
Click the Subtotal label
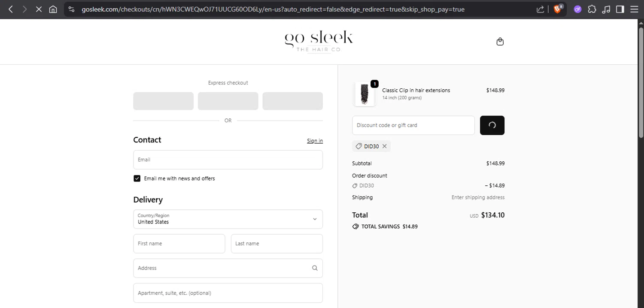tap(362, 163)
